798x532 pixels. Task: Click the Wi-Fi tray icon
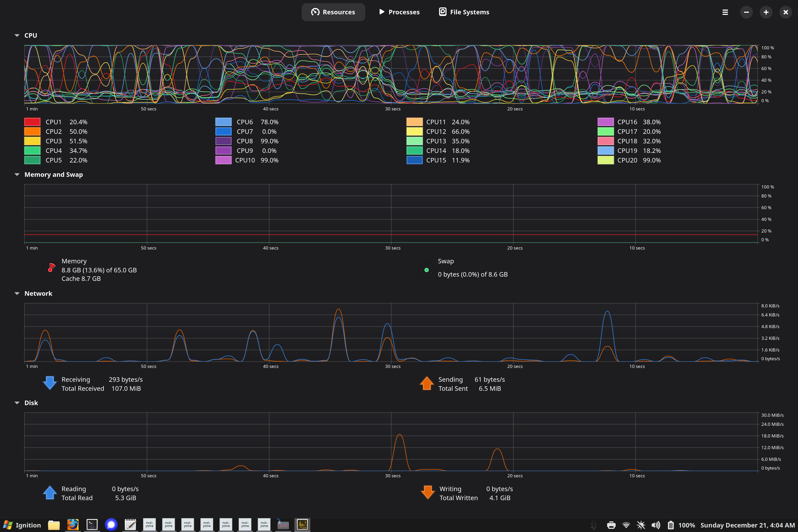pos(626,525)
